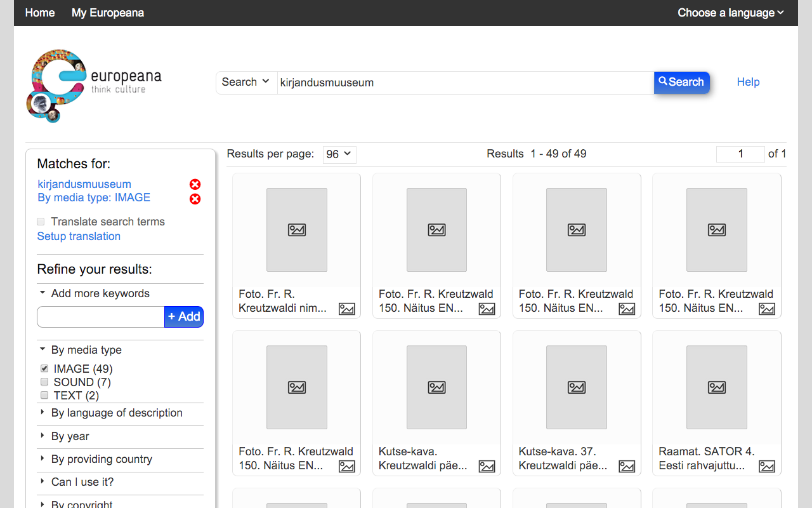The image size is (812, 508).
Task: Click the page number field
Action: (x=740, y=154)
